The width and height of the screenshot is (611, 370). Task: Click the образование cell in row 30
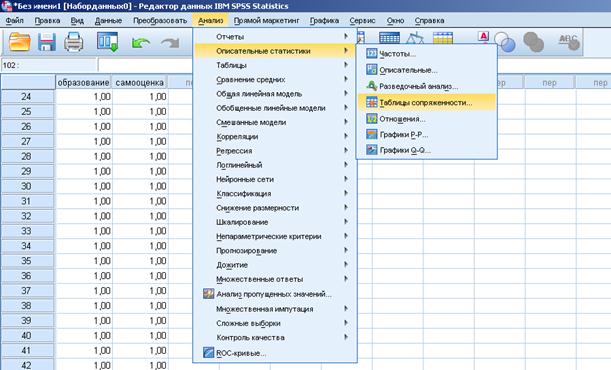83,186
